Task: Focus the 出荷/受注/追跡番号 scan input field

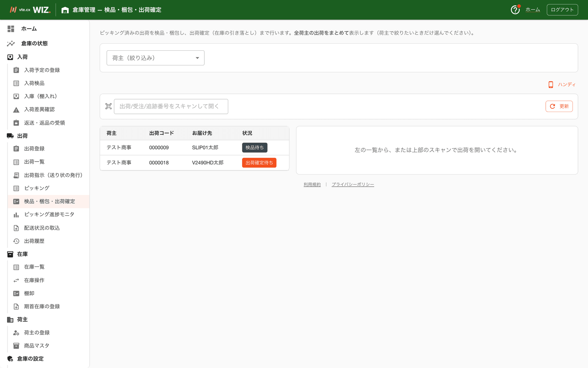Action: click(171, 106)
